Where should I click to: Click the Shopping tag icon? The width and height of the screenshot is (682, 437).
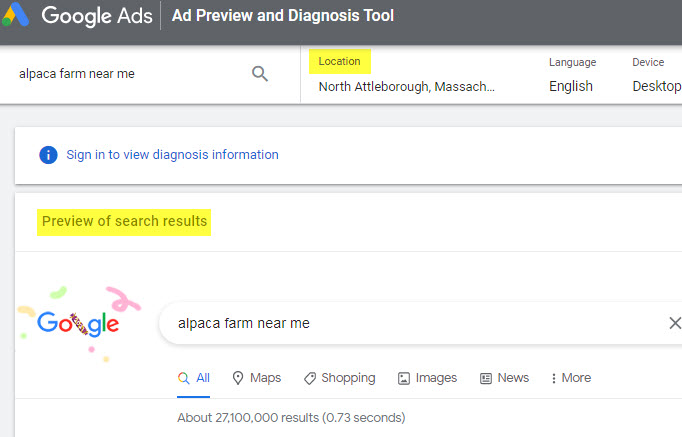click(x=310, y=378)
